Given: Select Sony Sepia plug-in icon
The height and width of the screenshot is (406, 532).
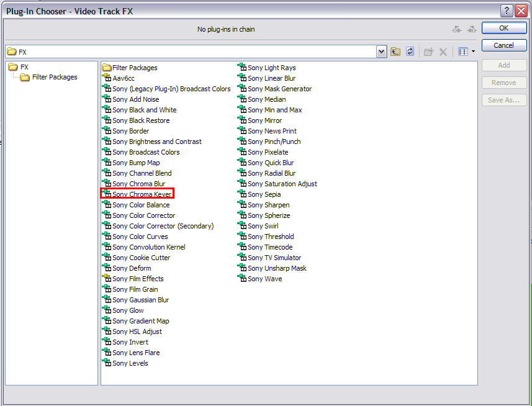Looking at the screenshot, I should [x=242, y=194].
